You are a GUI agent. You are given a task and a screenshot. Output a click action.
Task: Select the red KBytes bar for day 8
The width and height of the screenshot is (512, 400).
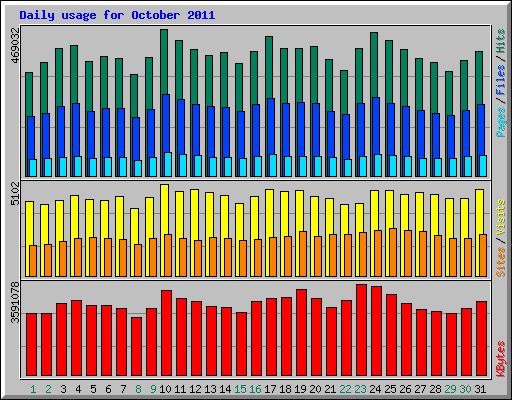tap(136, 347)
